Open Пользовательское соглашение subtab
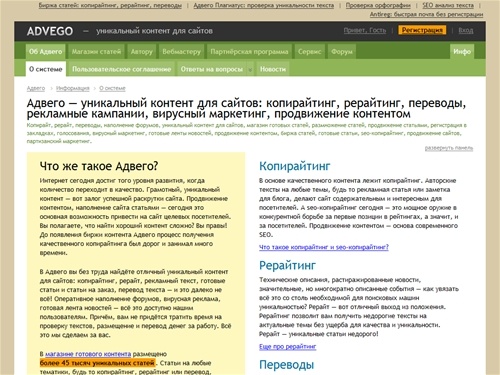The image size is (500, 375). (x=122, y=69)
